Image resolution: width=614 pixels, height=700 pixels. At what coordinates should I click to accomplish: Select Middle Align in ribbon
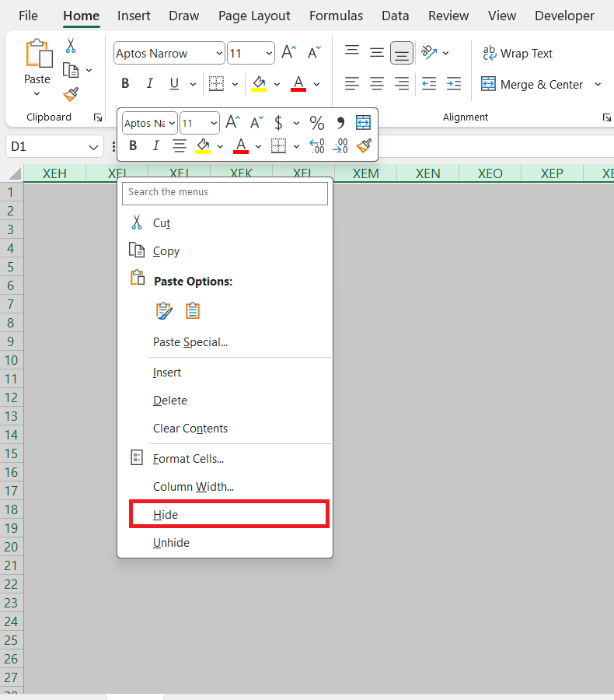point(377,53)
